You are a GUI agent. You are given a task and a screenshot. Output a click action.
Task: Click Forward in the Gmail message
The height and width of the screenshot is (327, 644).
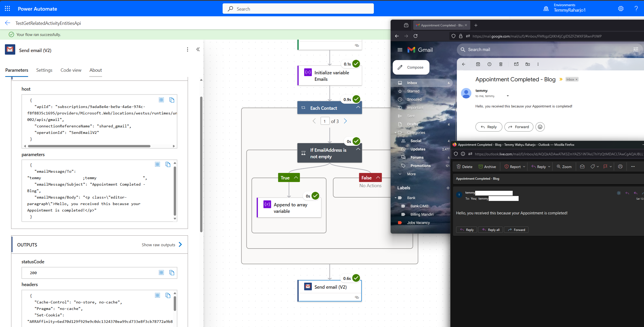pyautogui.click(x=519, y=127)
